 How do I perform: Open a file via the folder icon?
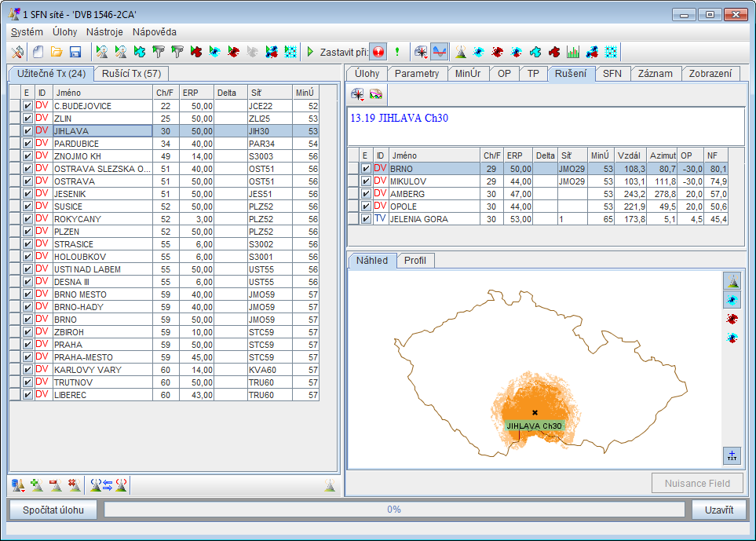pyautogui.click(x=57, y=52)
